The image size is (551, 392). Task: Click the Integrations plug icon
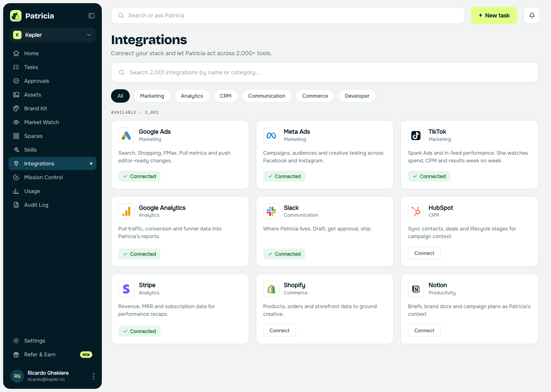16,163
